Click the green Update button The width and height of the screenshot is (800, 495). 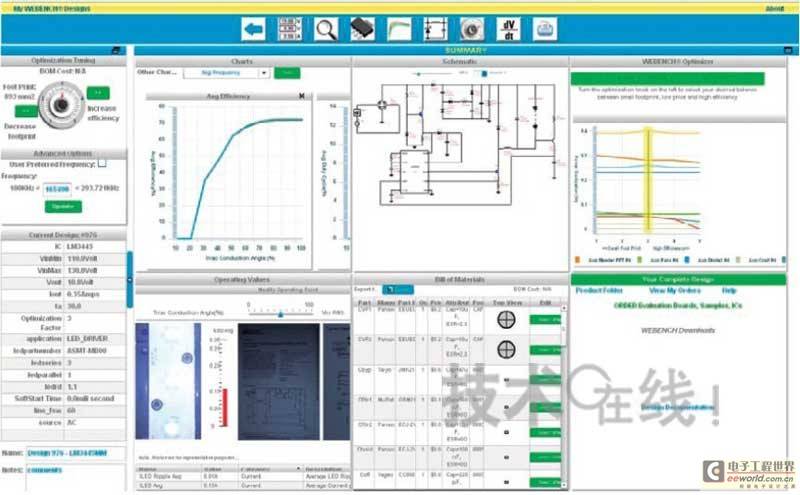pos(63,206)
